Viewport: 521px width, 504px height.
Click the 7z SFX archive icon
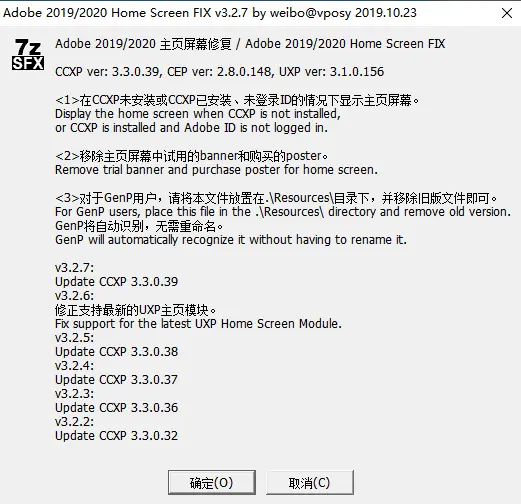point(28,55)
